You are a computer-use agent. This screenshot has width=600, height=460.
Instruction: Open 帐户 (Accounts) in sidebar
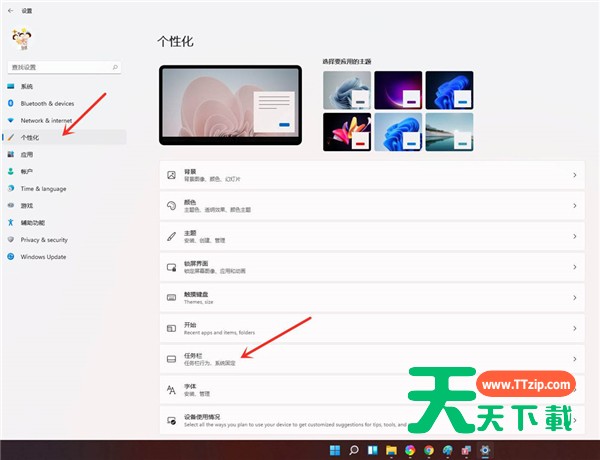(x=64, y=171)
